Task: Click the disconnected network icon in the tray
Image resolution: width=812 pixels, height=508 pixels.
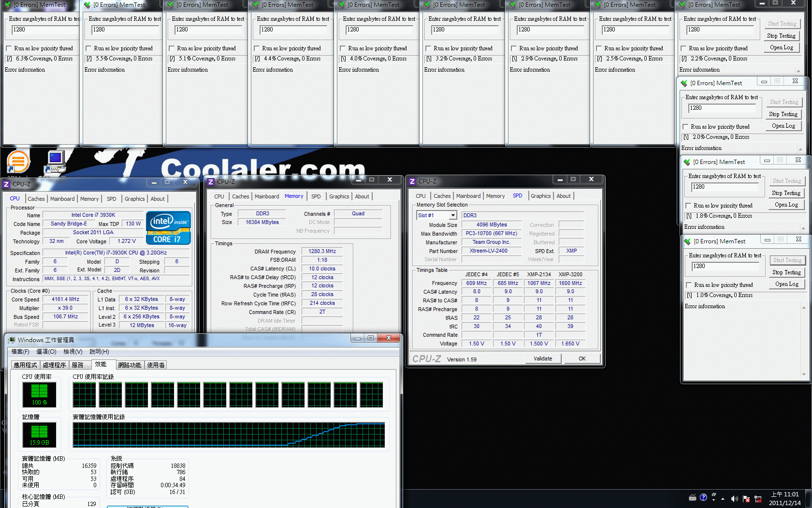Action: (x=758, y=499)
